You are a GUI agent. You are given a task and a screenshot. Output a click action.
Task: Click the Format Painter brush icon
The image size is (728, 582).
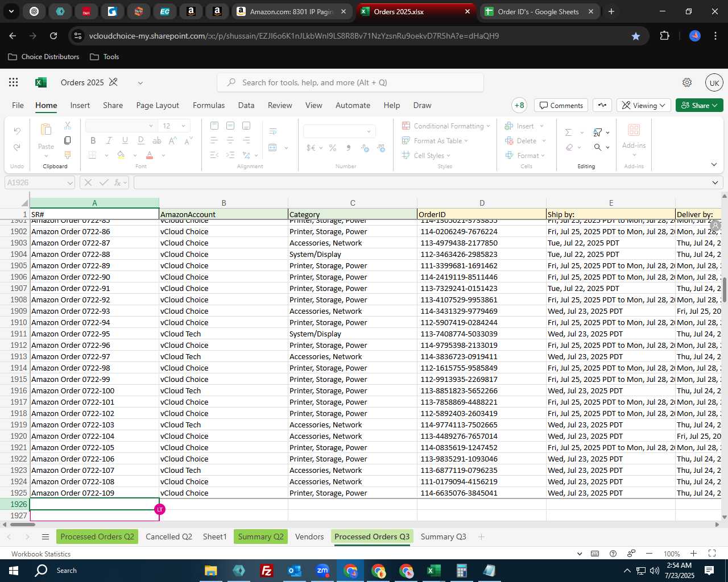(x=68, y=155)
